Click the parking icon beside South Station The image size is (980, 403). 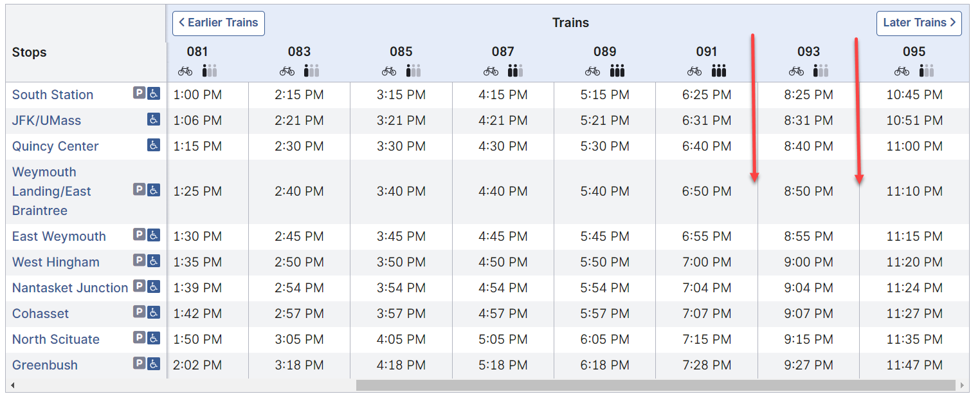[x=139, y=93]
